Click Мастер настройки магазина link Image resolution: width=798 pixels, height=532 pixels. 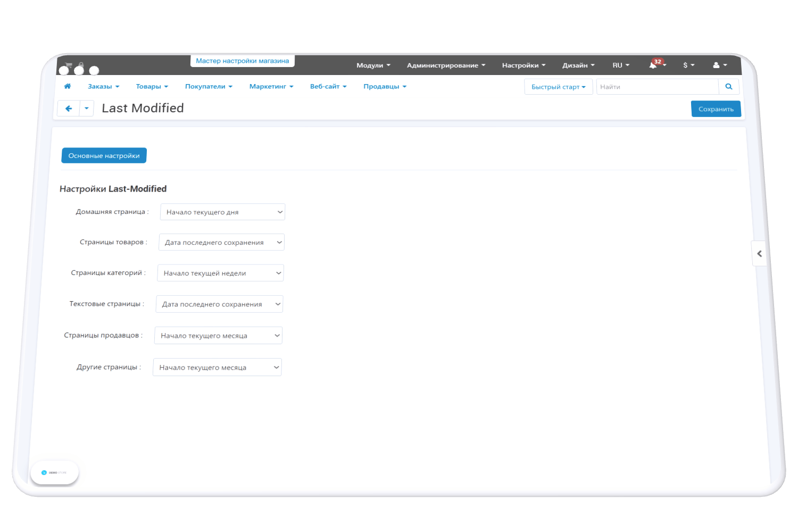point(242,61)
